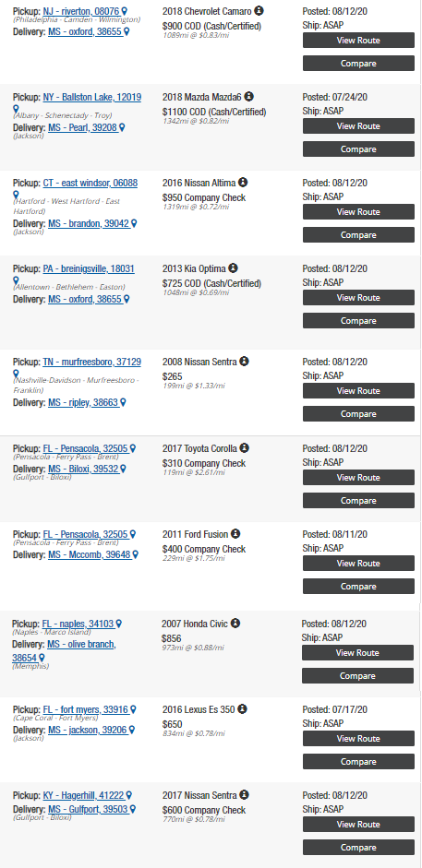Click info icon next to 2007 Honda Civic
Screen dimensions: 422x868
click(x=235, y=624)
